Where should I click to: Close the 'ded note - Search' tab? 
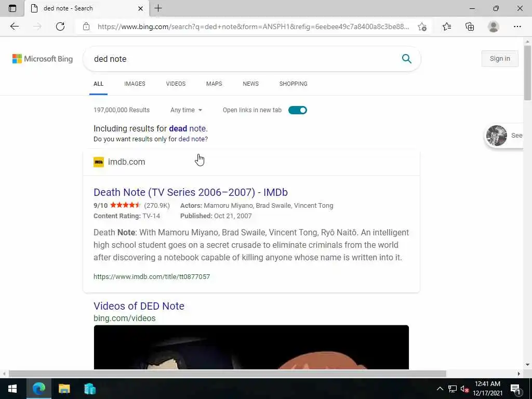(x=140, y=8)
